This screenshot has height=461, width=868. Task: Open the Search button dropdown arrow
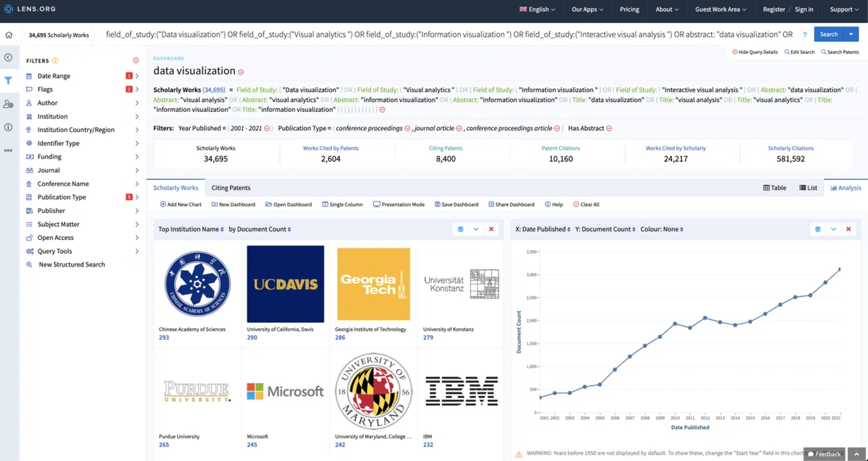click(x=851, y=35)
